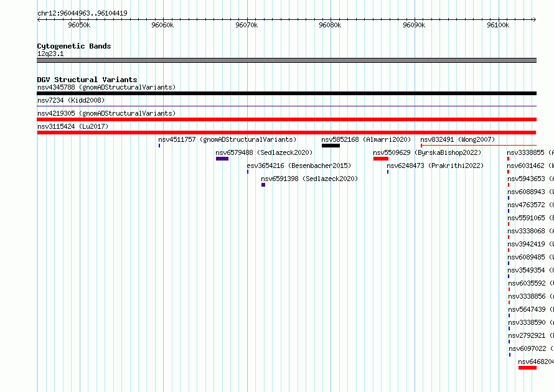Select the red block under nsv5509629
Image resolution: width=554 pixels, height=392 pixels.
click(381, 159)
